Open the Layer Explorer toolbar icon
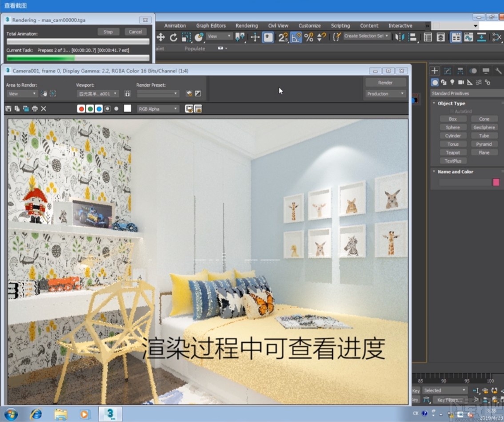This screenshot has width=504, height=422. [441, 37]
